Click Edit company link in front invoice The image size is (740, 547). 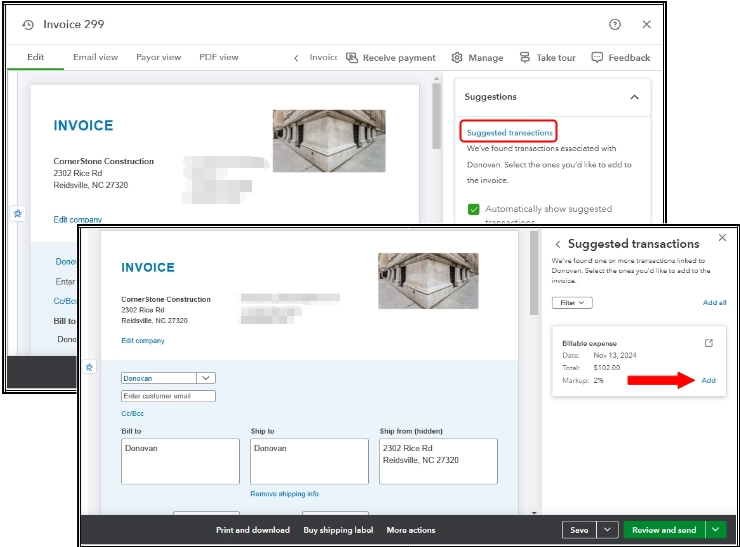(143, 340)
